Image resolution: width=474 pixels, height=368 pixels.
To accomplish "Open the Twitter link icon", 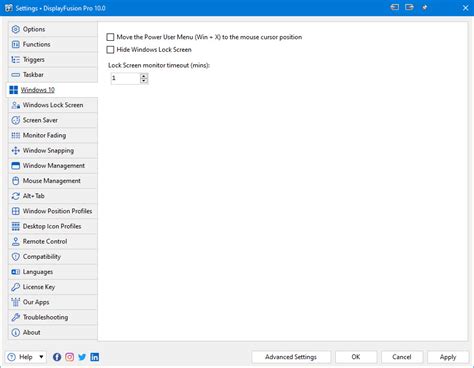I will tap(82, 357).
